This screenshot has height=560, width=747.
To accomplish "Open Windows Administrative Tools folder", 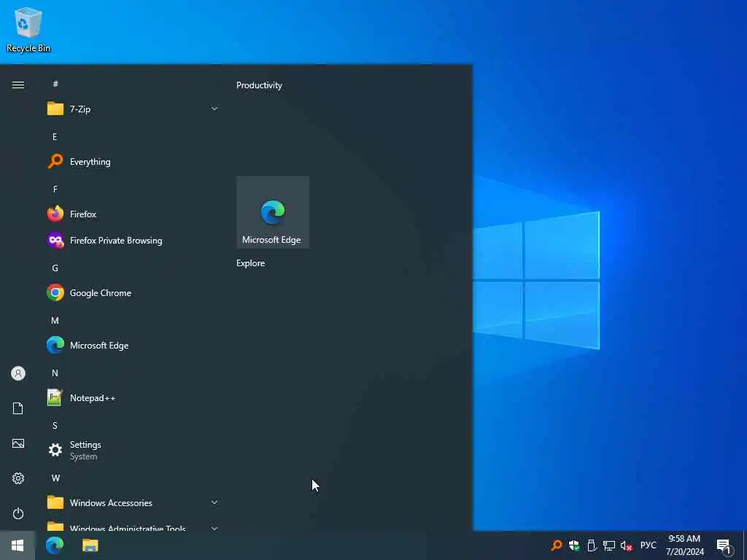I will 133,524.
